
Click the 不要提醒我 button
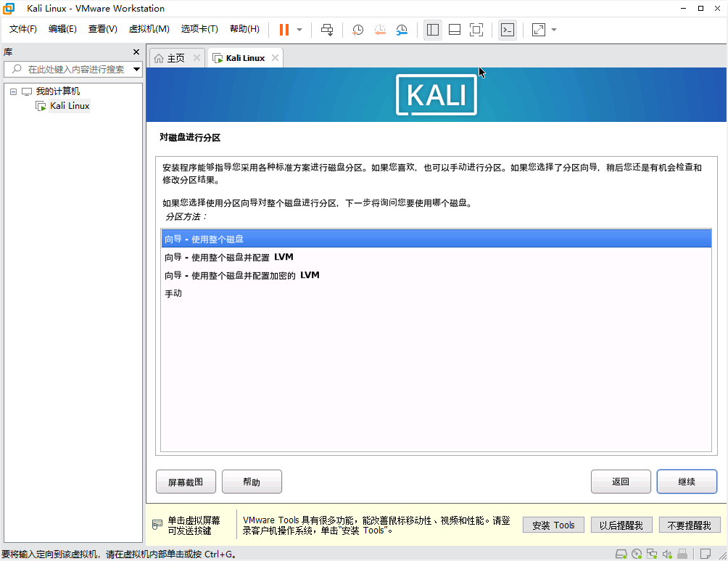pos(690,525)
